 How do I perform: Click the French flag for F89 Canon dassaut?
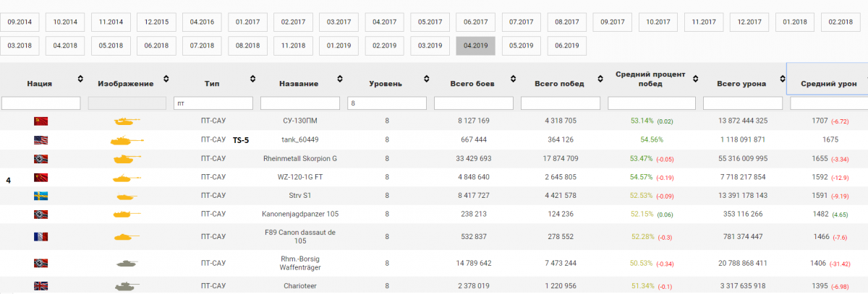(x=41, y=236)
